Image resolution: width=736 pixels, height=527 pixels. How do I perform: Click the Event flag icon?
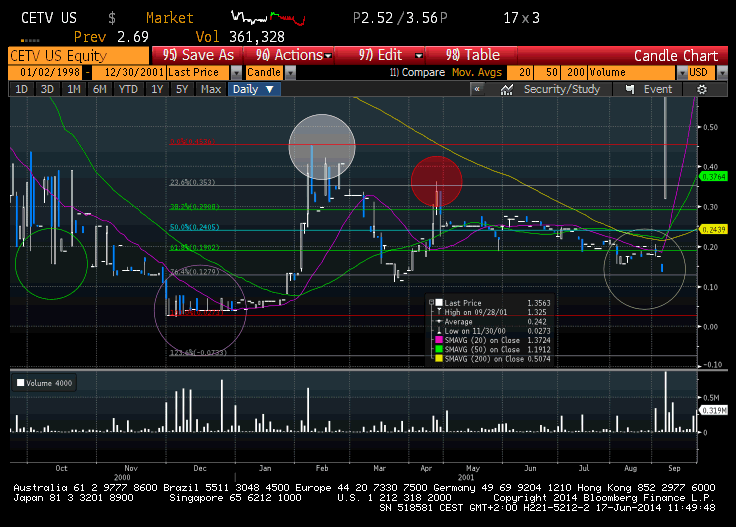[x=630, y=89]
